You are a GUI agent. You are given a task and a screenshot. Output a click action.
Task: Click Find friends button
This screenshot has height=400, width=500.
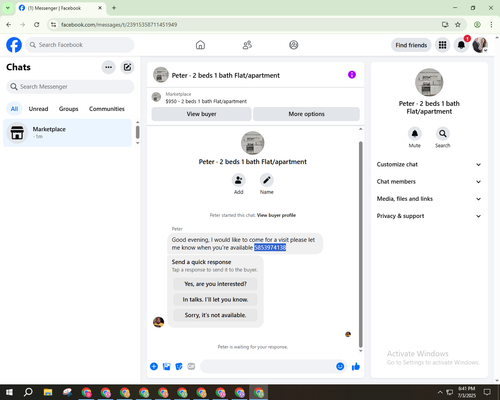(x=411, y=45)
